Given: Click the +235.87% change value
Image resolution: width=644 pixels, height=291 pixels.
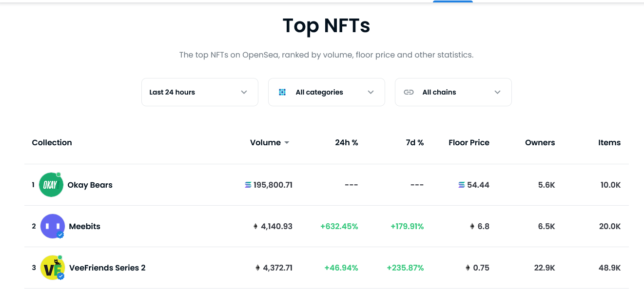Looking at the screenshot, I should coord(405,268).
